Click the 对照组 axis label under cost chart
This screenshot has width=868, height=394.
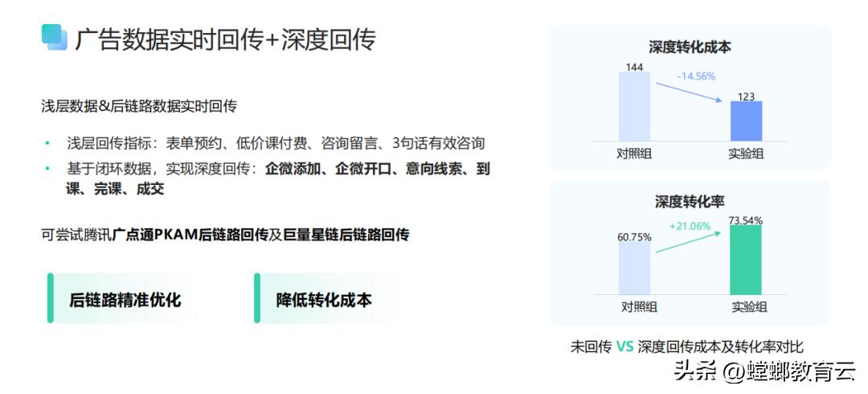[x=634, y=153]
